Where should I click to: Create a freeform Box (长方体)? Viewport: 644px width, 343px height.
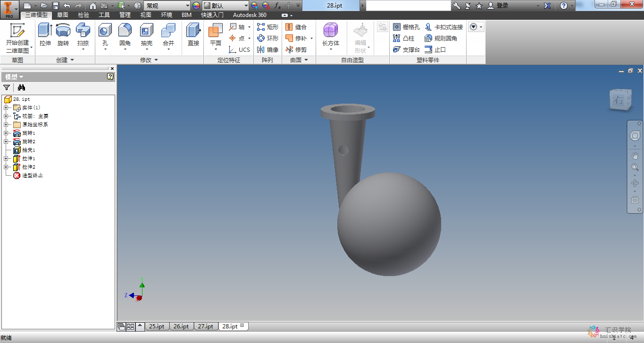(331, 37)
